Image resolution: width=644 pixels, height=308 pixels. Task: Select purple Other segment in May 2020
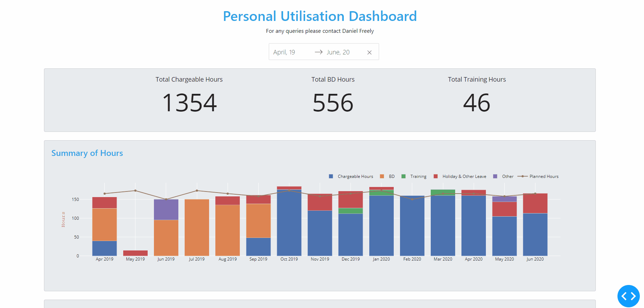pyautogui.click(x=504, y=199)
